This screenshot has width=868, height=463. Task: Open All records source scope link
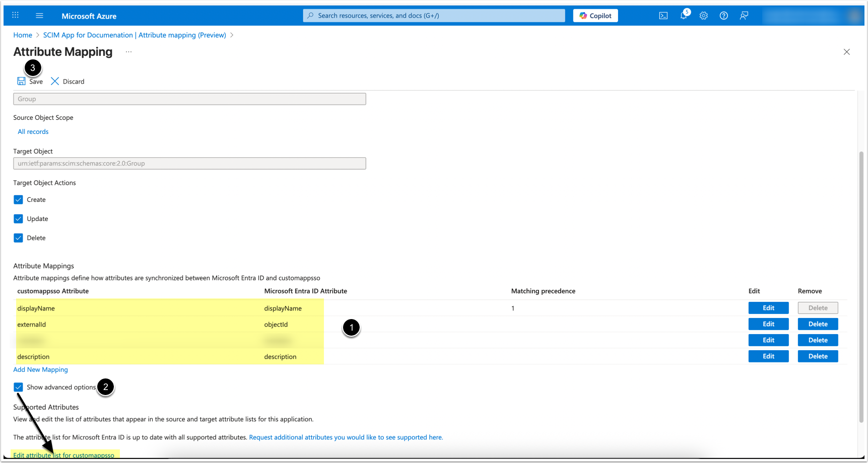click(x=33, y=132)
